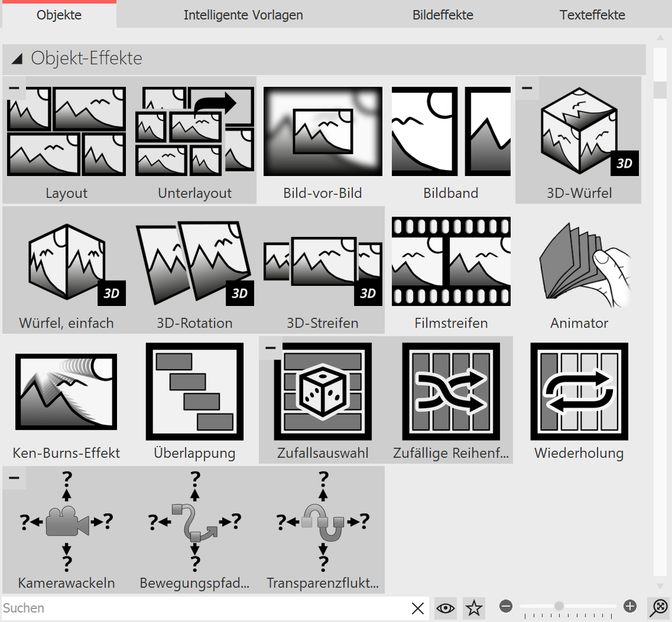
Task: Switch to the Intelligente Vorlagen tab
Action: (x=242, y=15)
